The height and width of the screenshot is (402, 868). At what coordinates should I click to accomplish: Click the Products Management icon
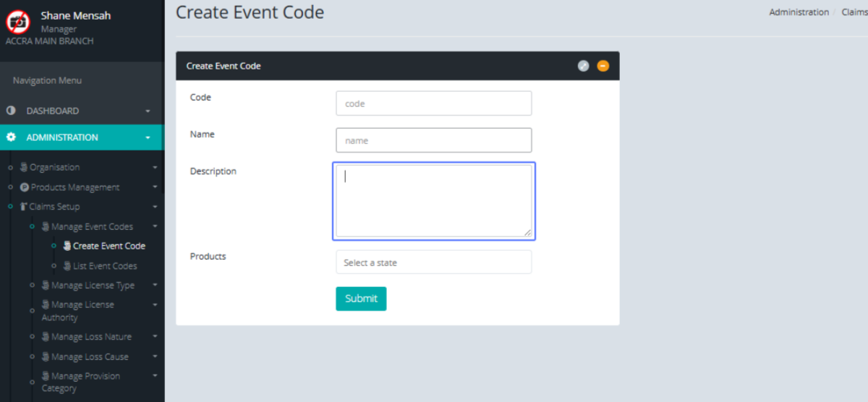tap(25, 187)
